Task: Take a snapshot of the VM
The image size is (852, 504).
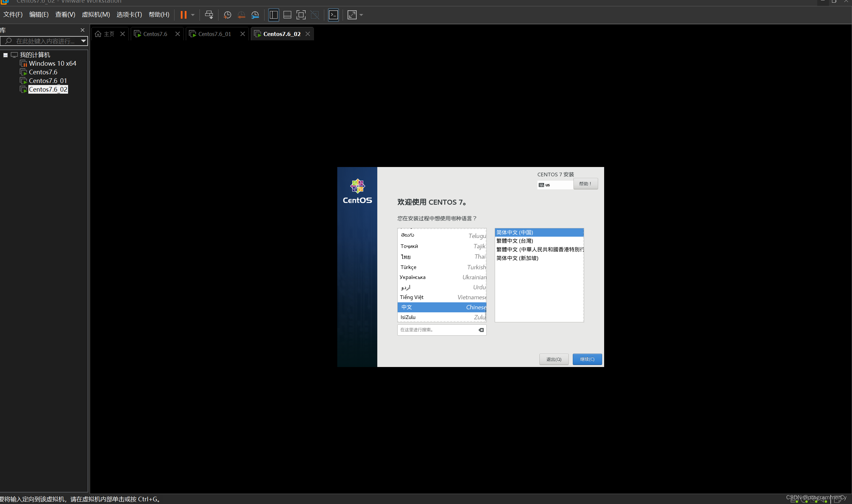Action: [227, 15]
